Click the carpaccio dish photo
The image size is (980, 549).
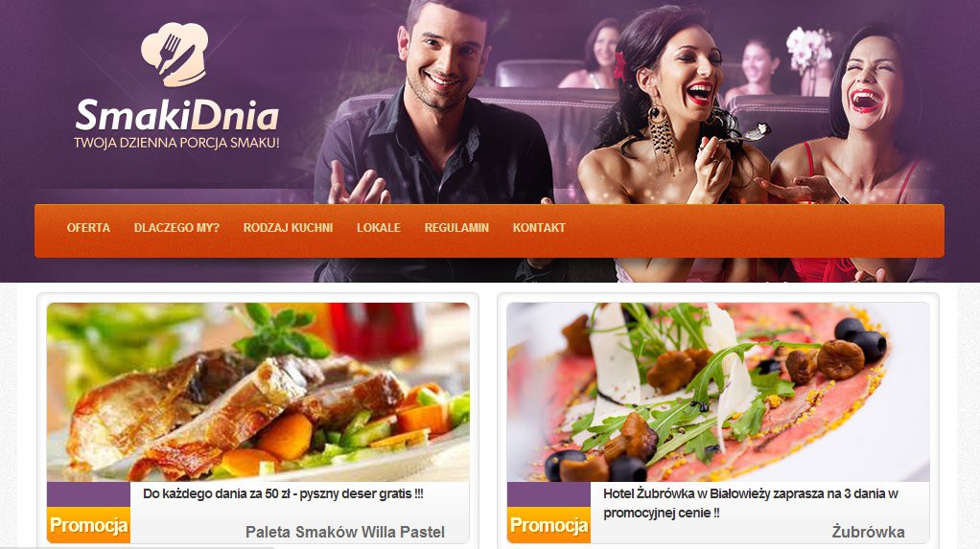point(718,392)
